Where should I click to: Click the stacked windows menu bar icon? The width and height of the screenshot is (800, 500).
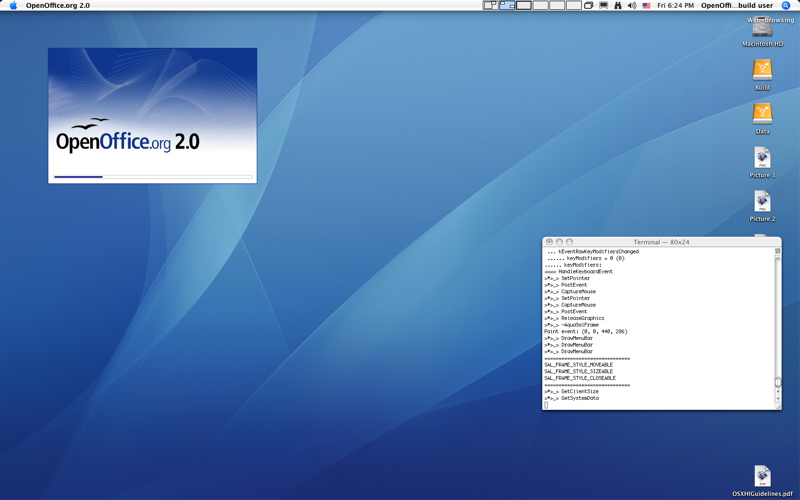coord(588,6)
